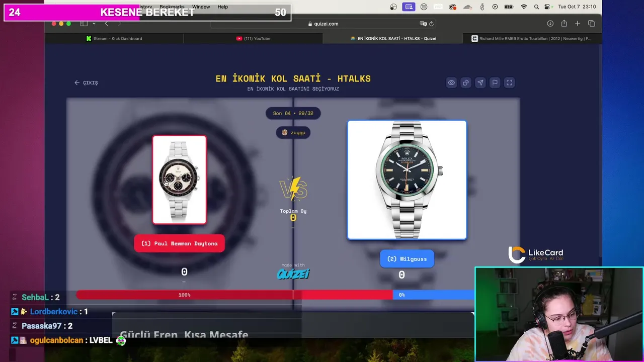Click the quizei.com address bar
Image resolution: width=644 pixels, height=362 pixels.
(x=323, y=24)
